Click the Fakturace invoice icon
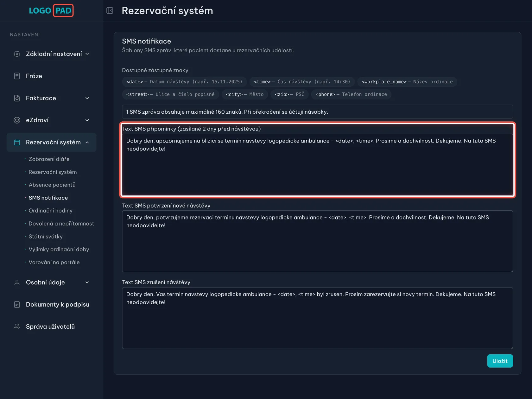This screenshot has height=399, width=532. pyautogui.click(x=17, y=98)
